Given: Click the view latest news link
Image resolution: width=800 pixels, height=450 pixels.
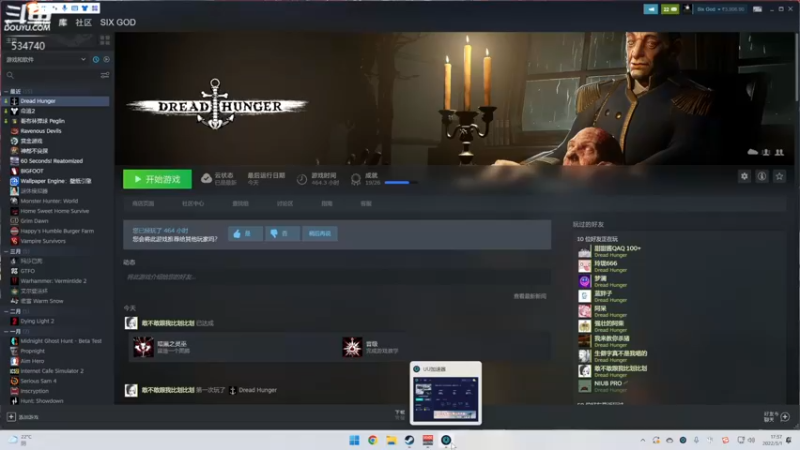Looking at the screenshot, I should pyautogui.click(x=530, y=296).
